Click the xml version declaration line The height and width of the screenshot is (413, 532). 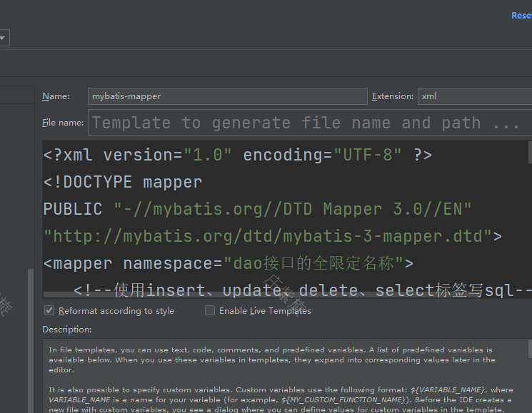238,155
